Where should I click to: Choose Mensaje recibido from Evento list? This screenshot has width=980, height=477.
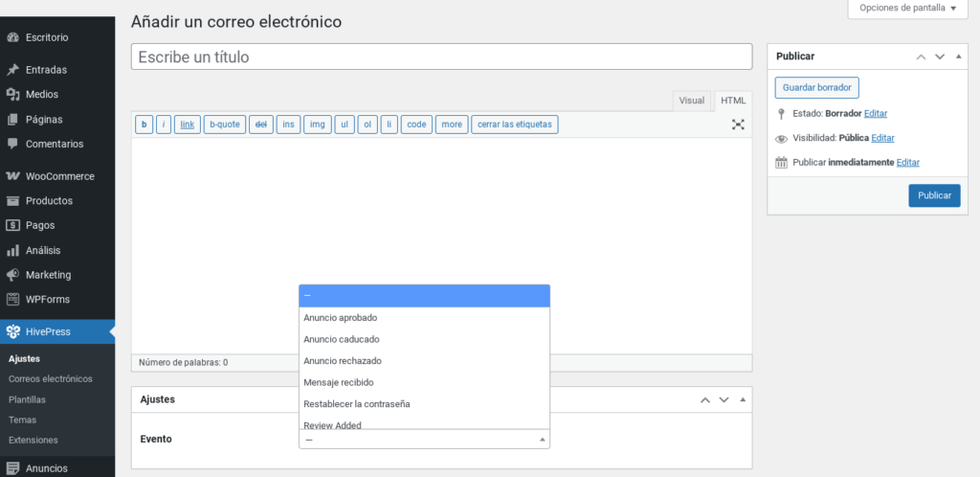point(424,382)
